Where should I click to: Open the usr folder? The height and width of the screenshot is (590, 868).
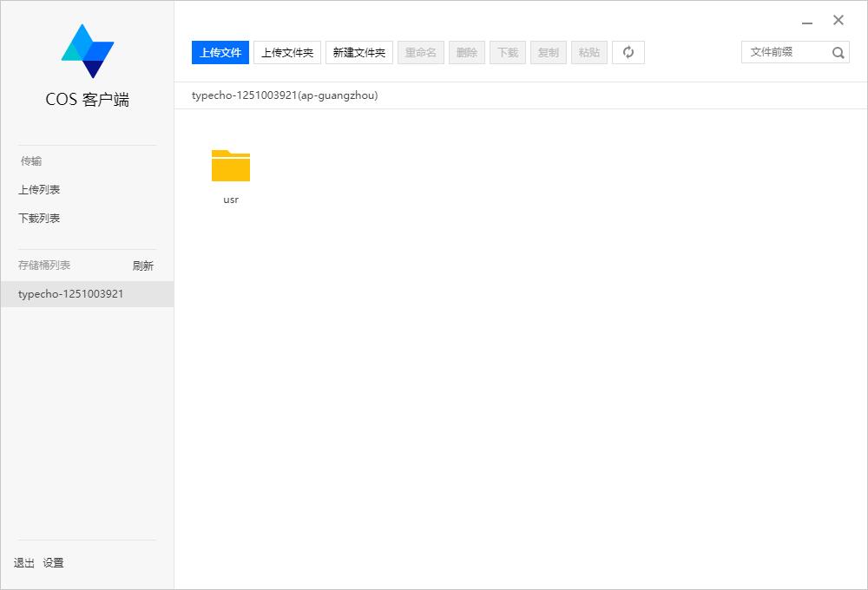pos(231,167)
